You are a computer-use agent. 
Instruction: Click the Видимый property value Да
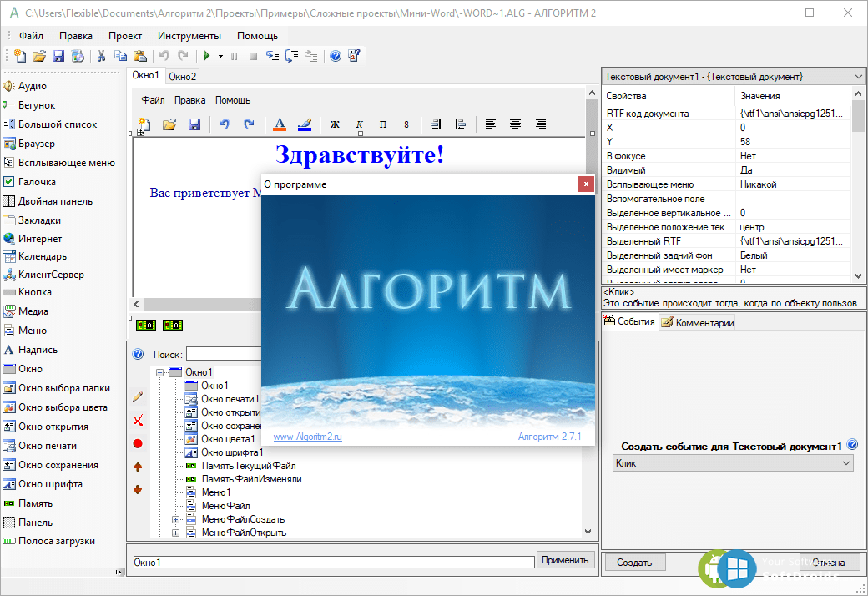(793, 170)
